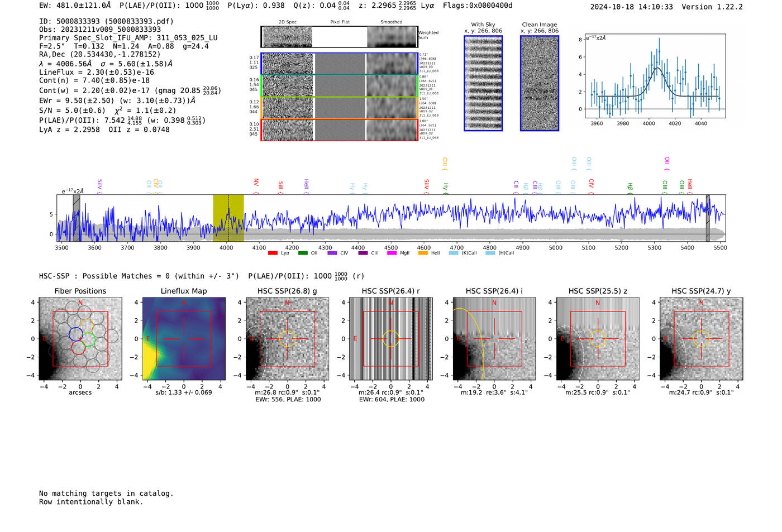Click the EWr = 9.50(±2.50) line
Viewport: 782px width, 532px height.
pos(117,100)
